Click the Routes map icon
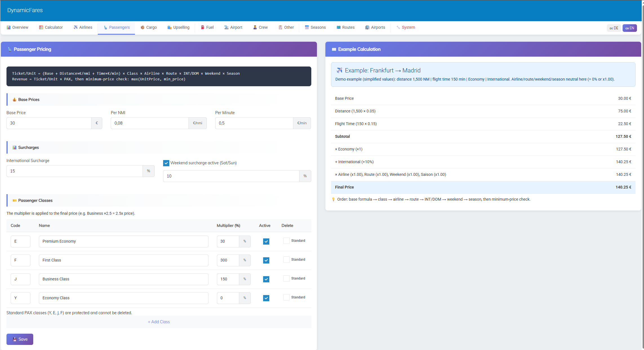The height and width of the screenshot is (350, 644). 338,27
